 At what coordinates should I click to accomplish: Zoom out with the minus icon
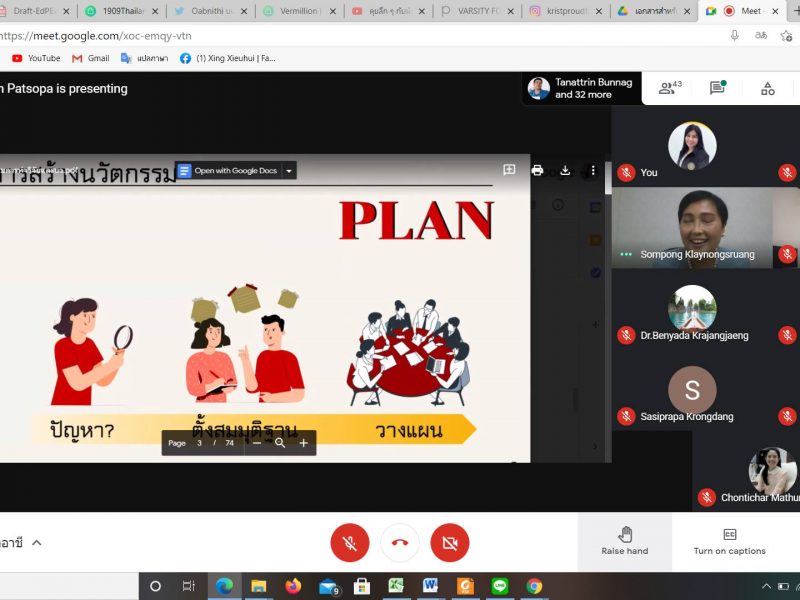(x=257, y=443)
